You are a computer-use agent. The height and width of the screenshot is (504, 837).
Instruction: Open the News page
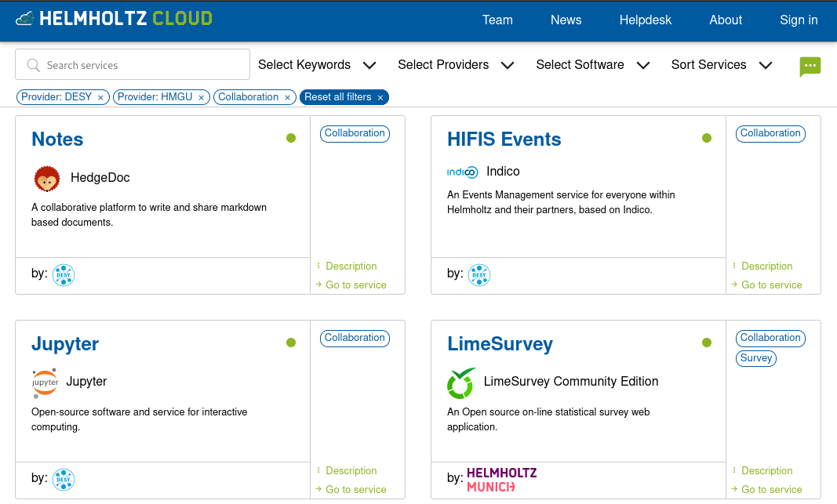(x=566, y=20)
